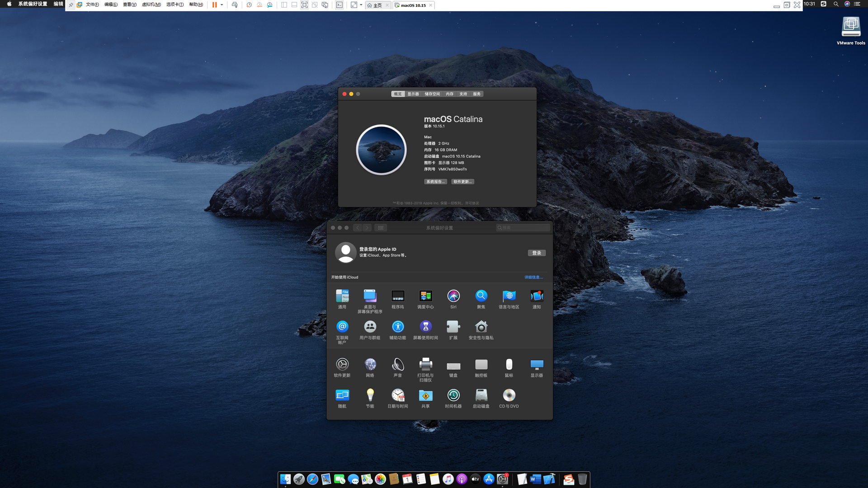
Task: Switch to the 服务 tab in About This Mac
Action: click(x=477, y=94)
